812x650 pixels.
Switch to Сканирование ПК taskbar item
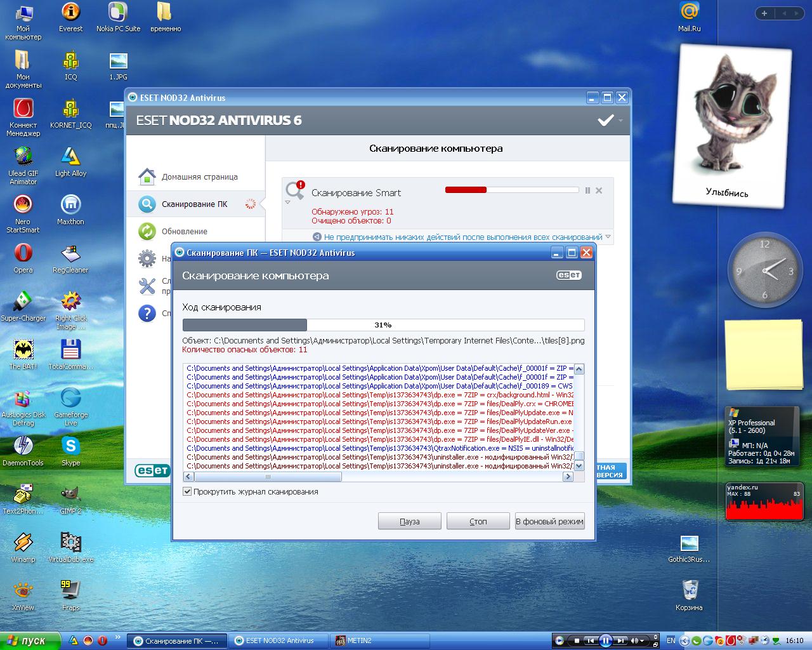(178, 640)
